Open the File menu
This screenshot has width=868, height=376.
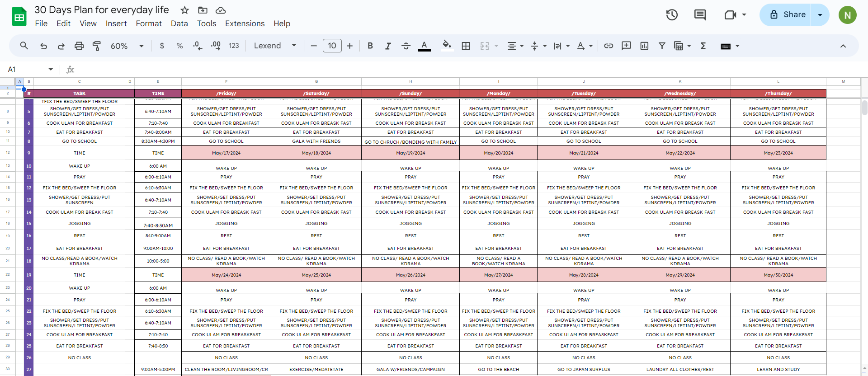pos(41,23)
